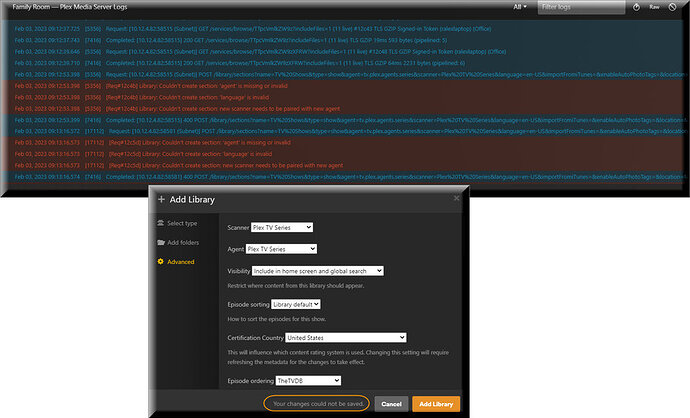The width and height of the screenshot is (690, 418).
Task: Click the Add folders folder icon
Action: click(x=161, y=242)
